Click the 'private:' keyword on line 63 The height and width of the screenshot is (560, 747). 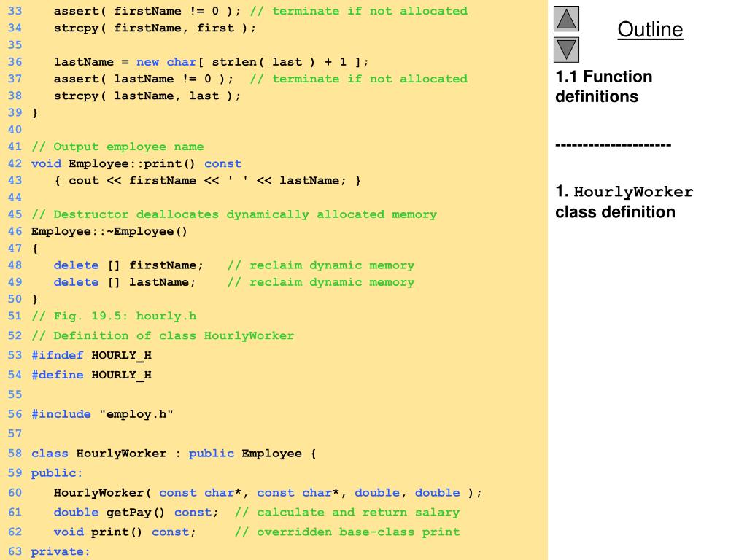(61, 551)
